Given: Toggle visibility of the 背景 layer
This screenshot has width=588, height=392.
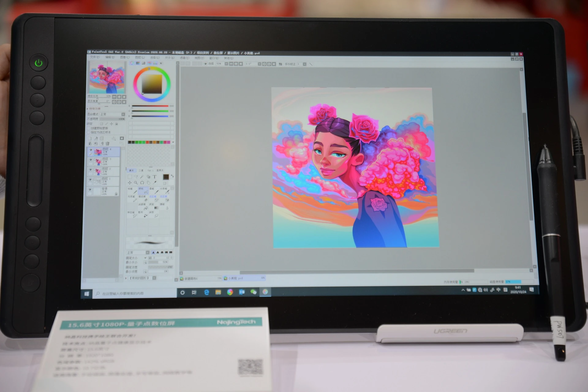Looking at the screenshot, I should 90,190.
